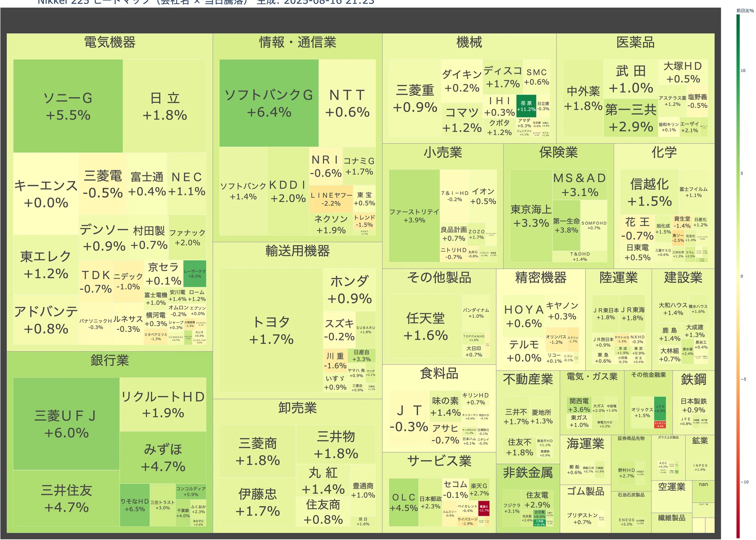Screen dimensions: 756x540
Task: Open the 電気機器 sector header
Action: pos(110,42)
